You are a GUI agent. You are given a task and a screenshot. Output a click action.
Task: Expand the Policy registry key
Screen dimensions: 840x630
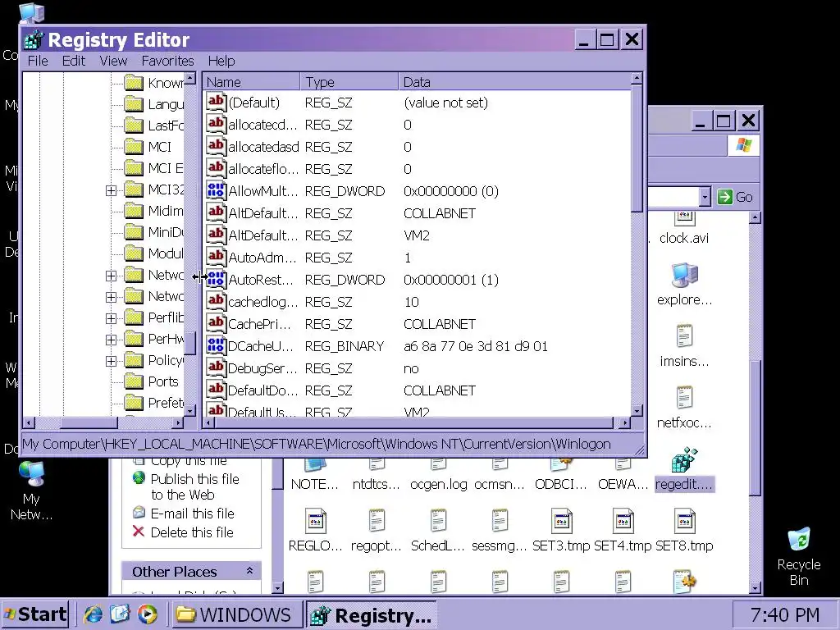pyautogui.click(x=111, y=362)
